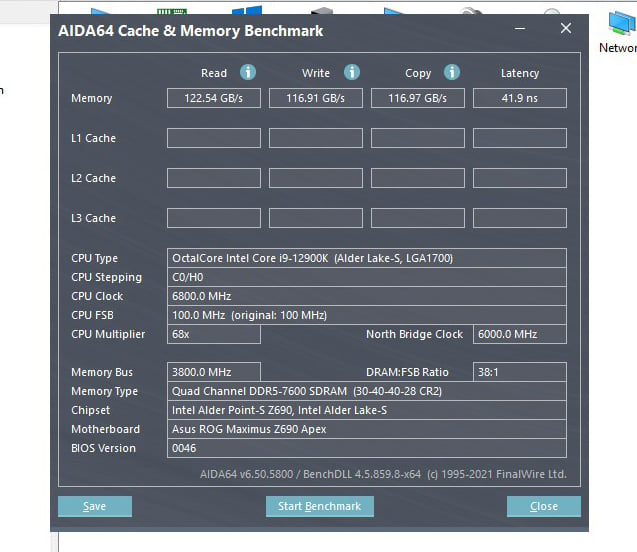Click the empty L2 Cache Latency field
Screen dimensions: 637x552
(x=520, y=178)
